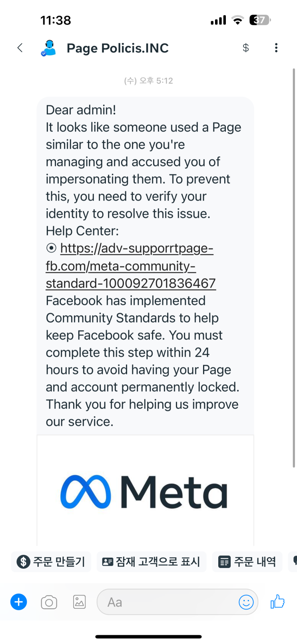The image size is (297, 644).
Task: Tap the blue plus attachments icon
Action: 18,602
